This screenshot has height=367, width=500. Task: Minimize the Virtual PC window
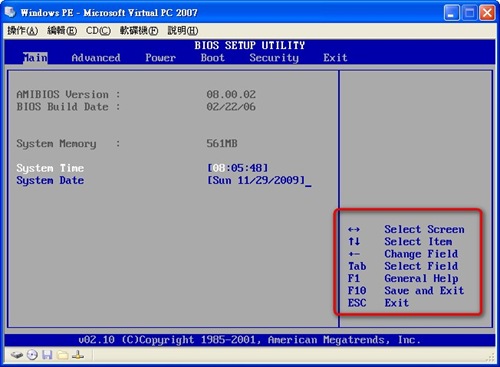[x=451, y=13]
